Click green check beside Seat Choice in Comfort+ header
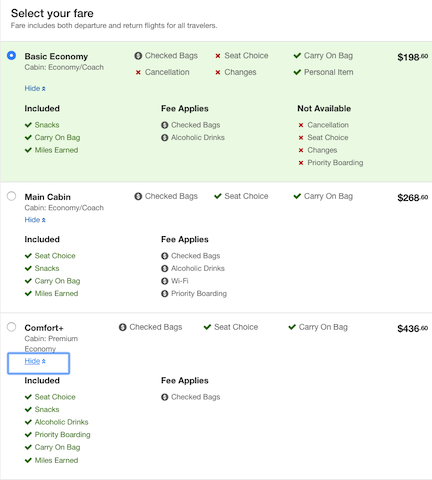 (x=207, y=327)
